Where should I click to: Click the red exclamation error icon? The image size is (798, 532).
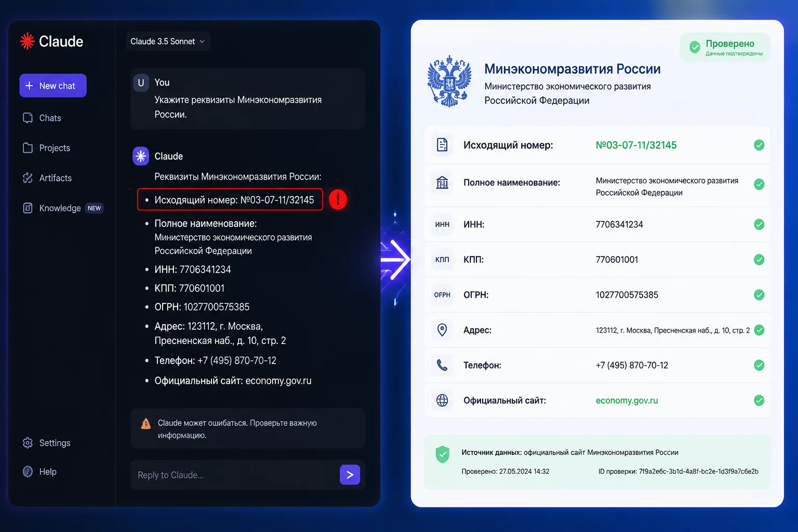[338, 199]
